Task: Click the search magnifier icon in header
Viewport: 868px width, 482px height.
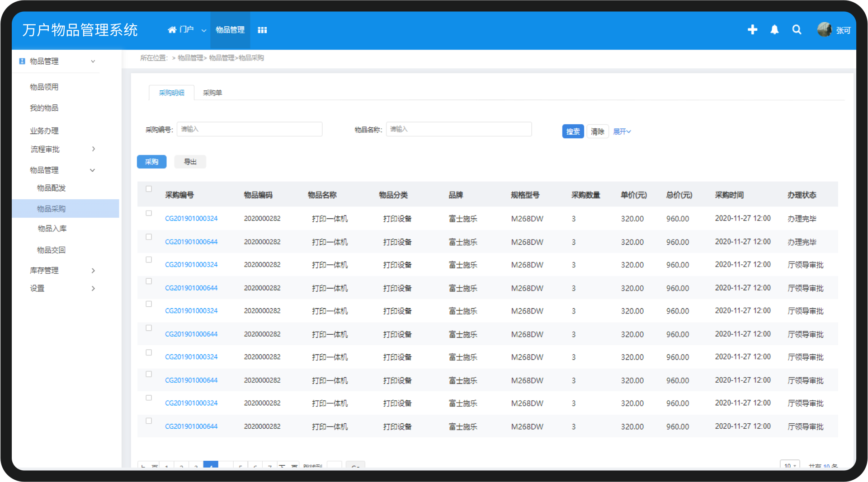Action: (797, 30)
